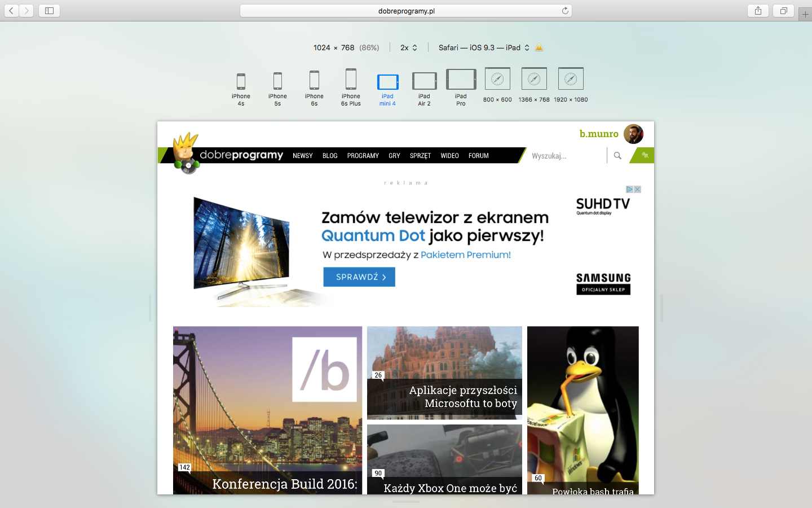The image size is (812, 508).
Task: Open the GRY menu item
Action: point(394,156)
